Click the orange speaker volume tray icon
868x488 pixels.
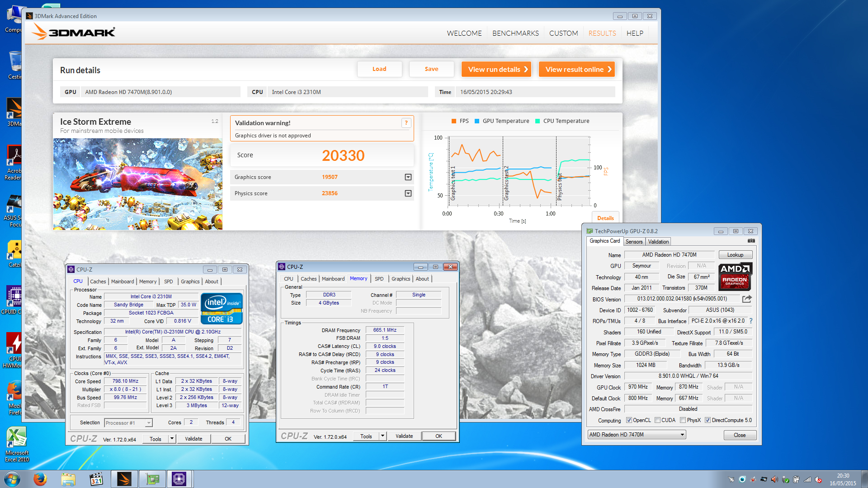coord(774,479)
